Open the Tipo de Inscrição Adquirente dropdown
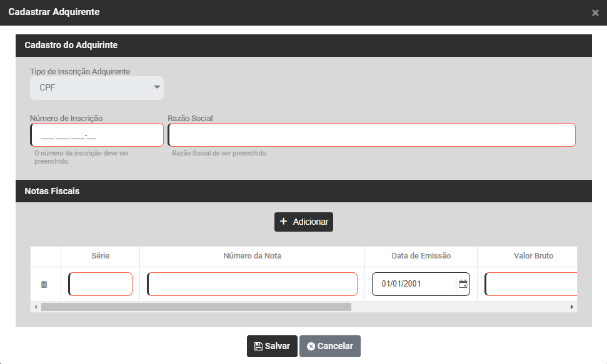Screen dimensions: 607x364 point(97,88)
